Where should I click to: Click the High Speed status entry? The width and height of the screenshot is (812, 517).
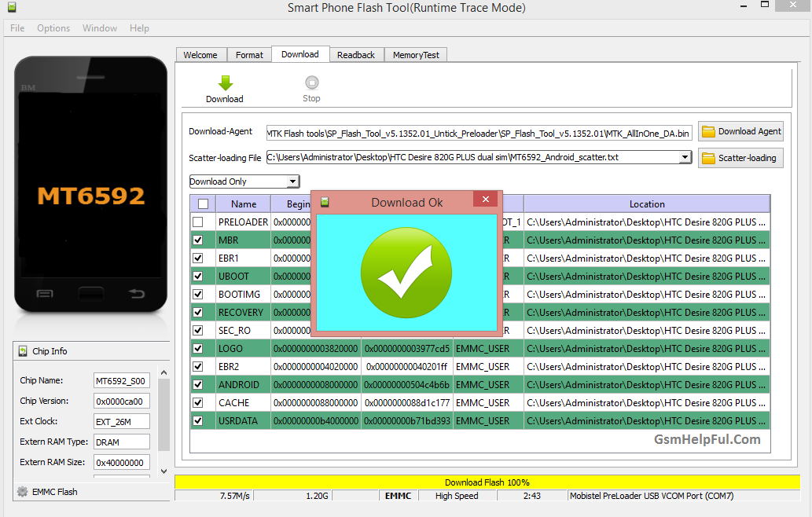pos(457,496)
